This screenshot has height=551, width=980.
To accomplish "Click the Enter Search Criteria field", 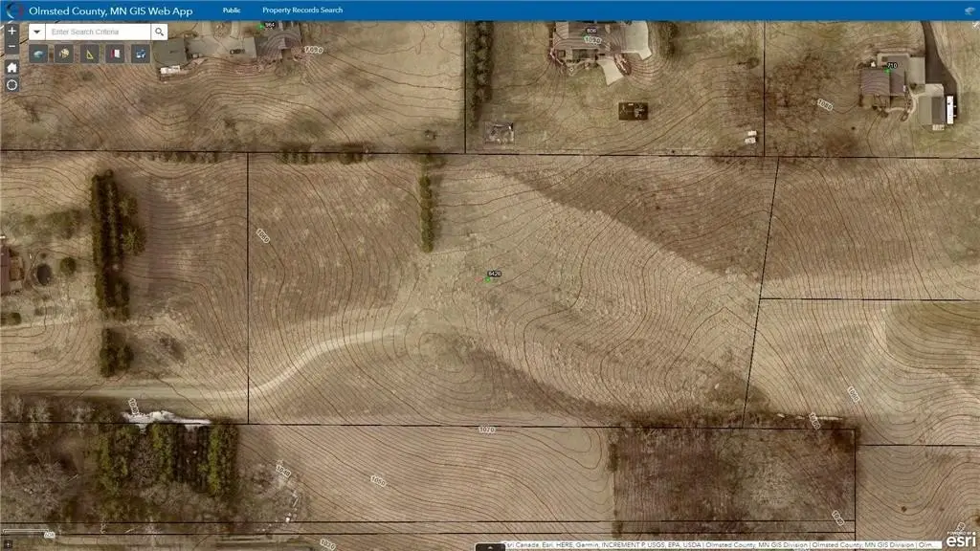I will pos(99,32).
